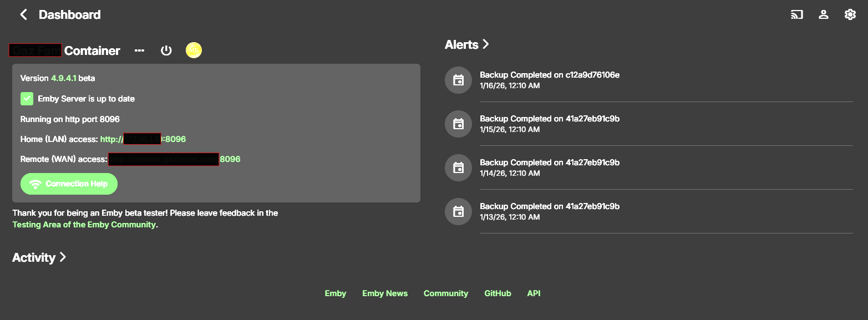The image size is (868, 320).
Task: Expand the Activity section chevron
Action: 63,257
